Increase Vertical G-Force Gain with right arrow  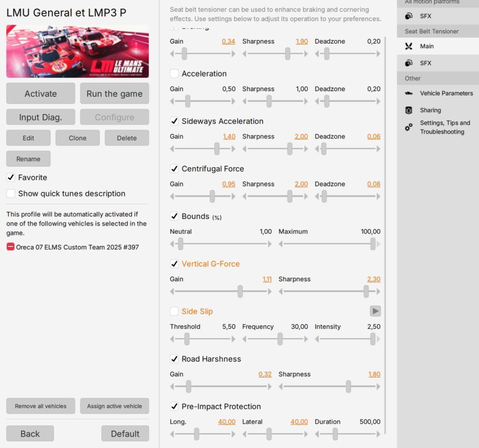269,291
